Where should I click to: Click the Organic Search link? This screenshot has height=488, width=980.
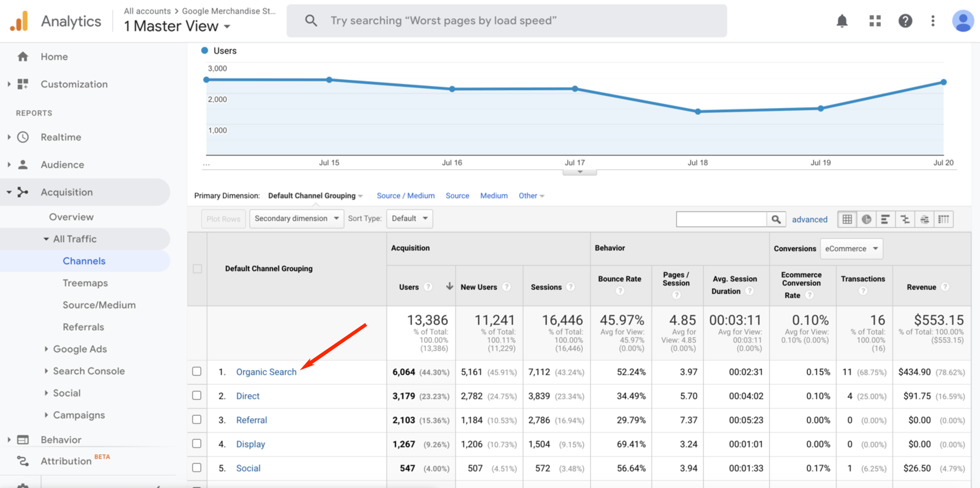[x=266, y=371]
